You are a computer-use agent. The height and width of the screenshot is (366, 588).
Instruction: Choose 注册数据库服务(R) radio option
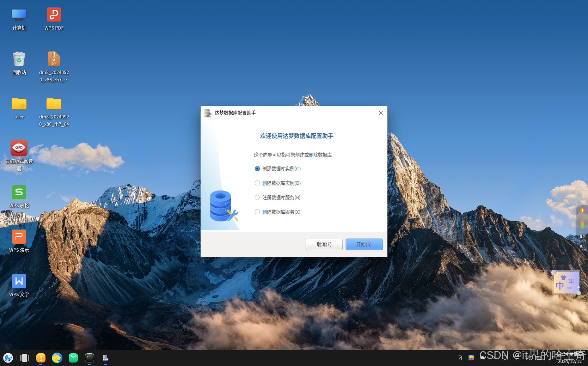(x=278, y=197)
